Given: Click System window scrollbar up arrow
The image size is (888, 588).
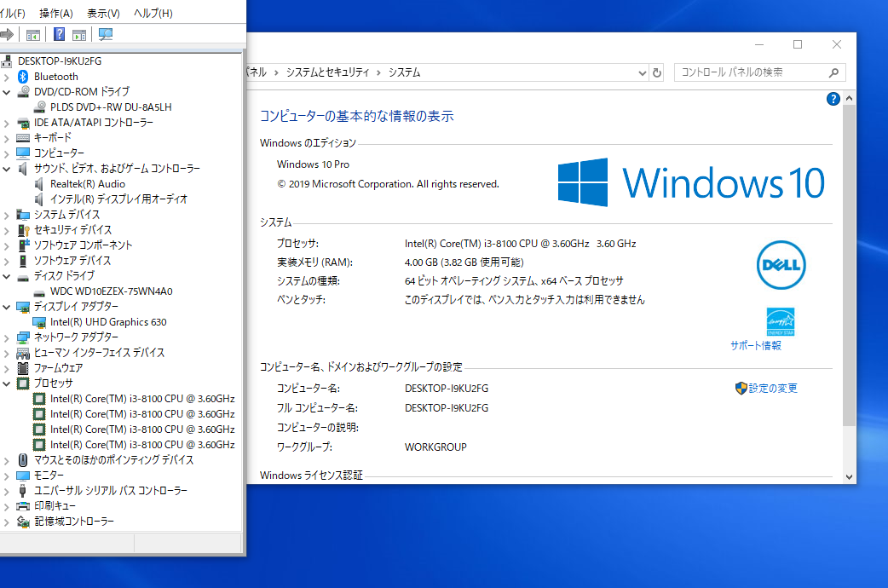Looking at the screenshot, I should [x=848, y=99].
